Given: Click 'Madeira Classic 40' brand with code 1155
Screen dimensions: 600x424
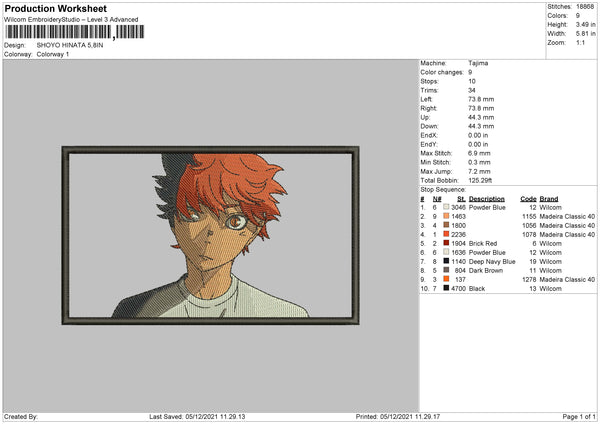Looking at the screenshot, I should (x=567, y=216).
